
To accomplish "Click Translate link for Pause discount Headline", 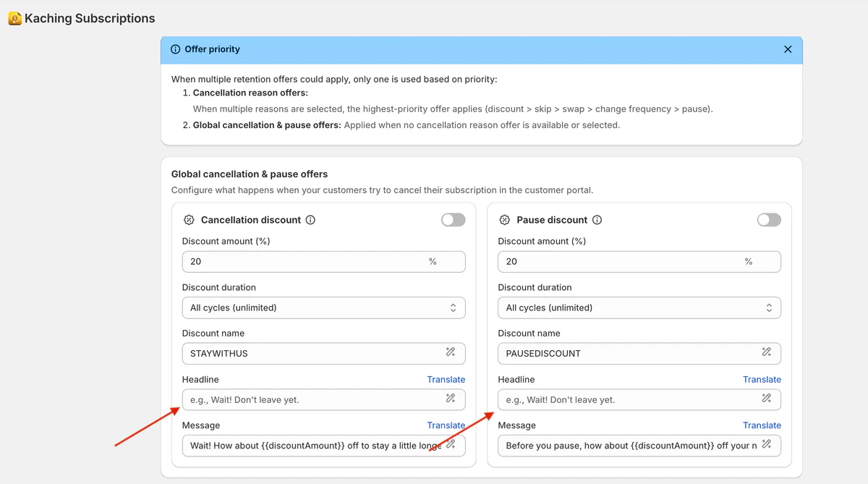I will click(762, 379).
